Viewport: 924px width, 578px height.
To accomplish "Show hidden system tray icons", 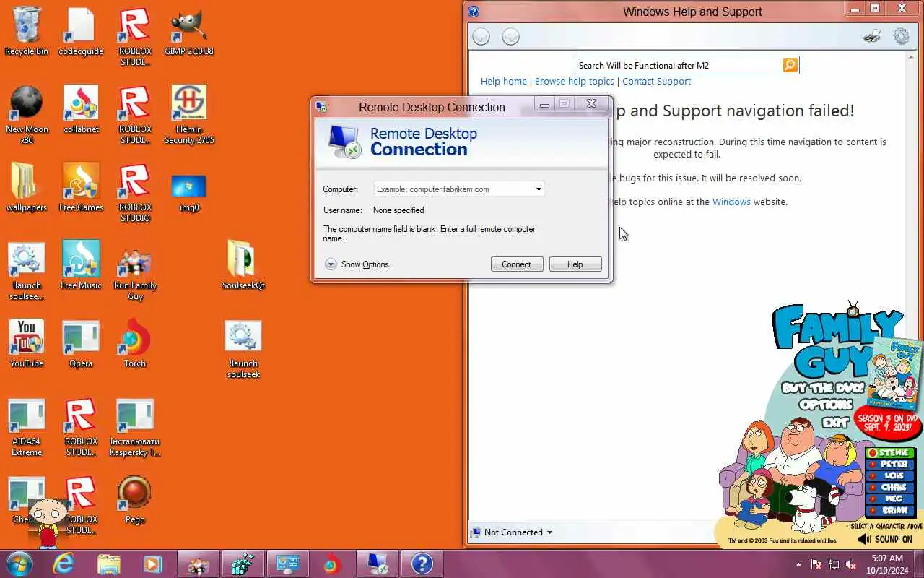I will coord(798,564).
